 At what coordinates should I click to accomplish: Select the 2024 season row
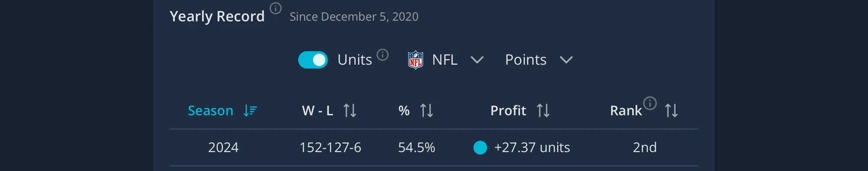click(434, 148)
